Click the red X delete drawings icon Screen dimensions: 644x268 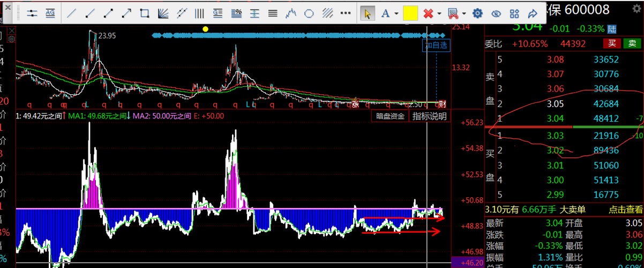[x=428, y=13]
